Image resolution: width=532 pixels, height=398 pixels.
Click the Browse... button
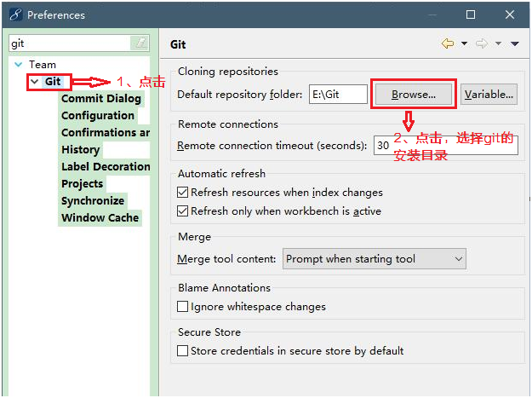tap(413, 94)
